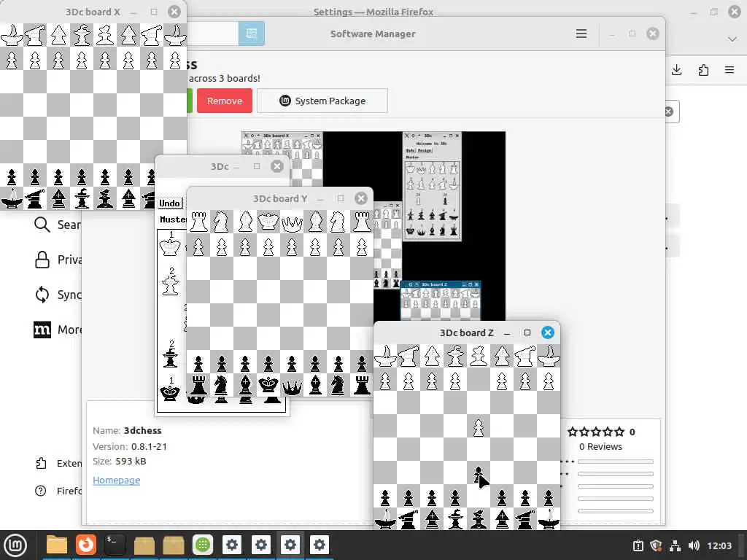Open the network tray icon
747x560 pixels.
click(x=675, y=545)
